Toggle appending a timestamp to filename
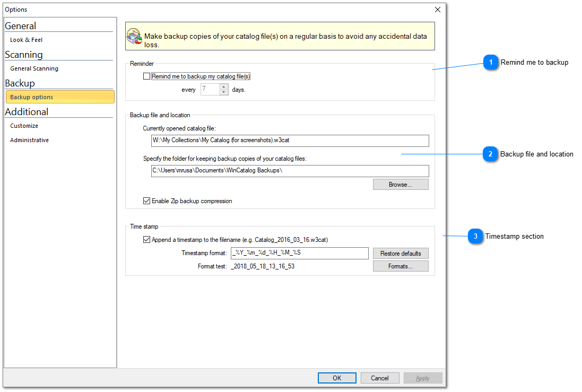 (x=147, y=239)
